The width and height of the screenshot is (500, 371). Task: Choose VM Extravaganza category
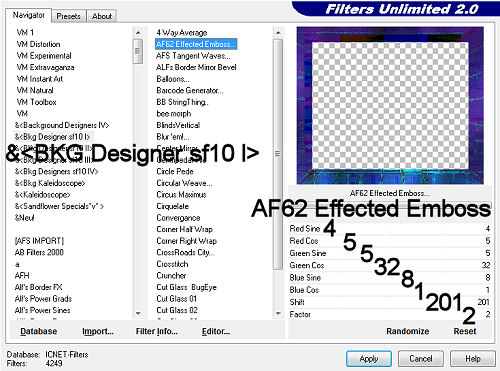[45, 67]
